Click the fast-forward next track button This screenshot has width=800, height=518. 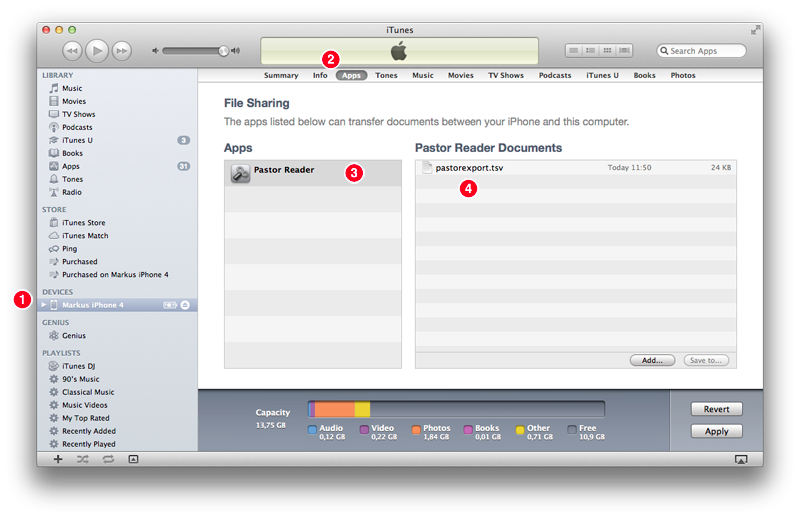(x=121, y=51)
